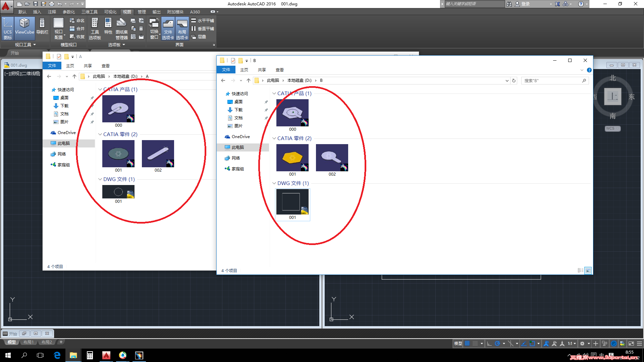Click the Layout Tabs (布局选项卡) button
The height and width of the screenshot is (362, 644).
coord(182,28)
